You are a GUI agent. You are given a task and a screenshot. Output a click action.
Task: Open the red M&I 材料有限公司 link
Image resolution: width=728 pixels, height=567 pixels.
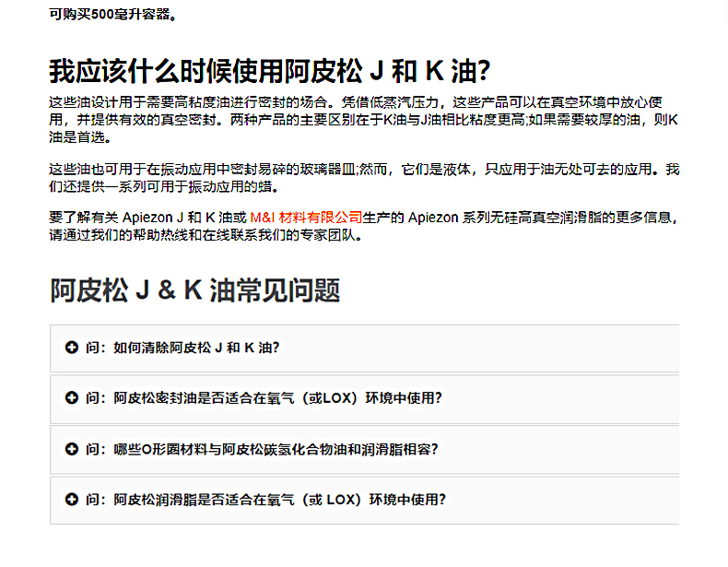point(306,218)
